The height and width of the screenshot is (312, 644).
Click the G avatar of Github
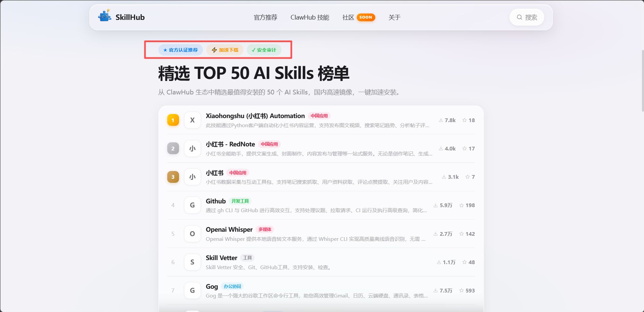(x=192, y=205)
